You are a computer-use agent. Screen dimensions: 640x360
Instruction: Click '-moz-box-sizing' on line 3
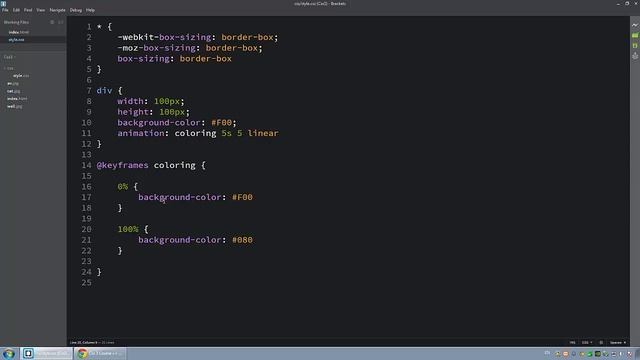[156, 48]
